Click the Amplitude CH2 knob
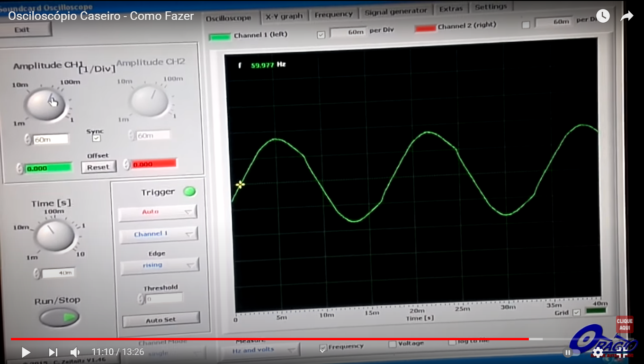 (x=150, y=100)
